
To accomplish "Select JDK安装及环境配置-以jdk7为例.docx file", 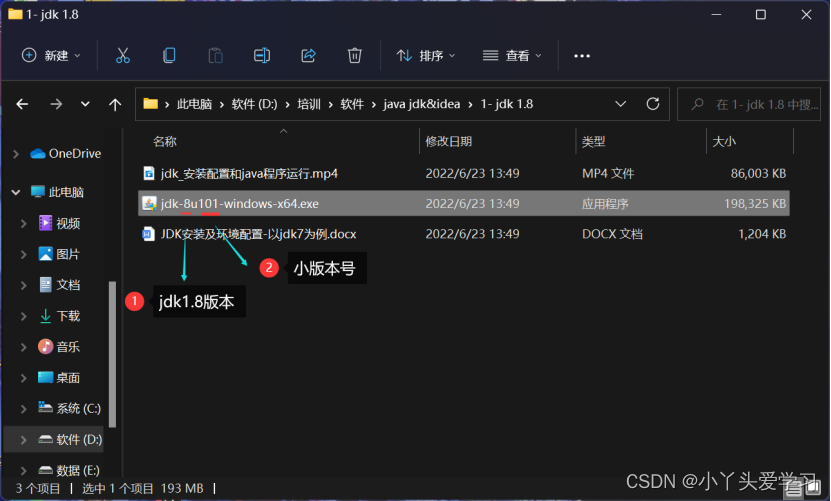I will pos(259,234).
